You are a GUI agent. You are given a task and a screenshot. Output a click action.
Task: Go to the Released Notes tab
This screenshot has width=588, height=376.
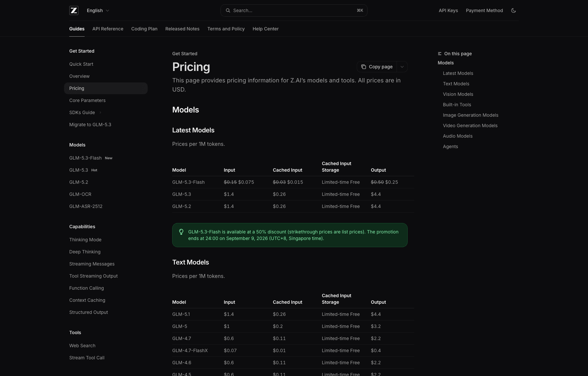click(x=182, y=29)
